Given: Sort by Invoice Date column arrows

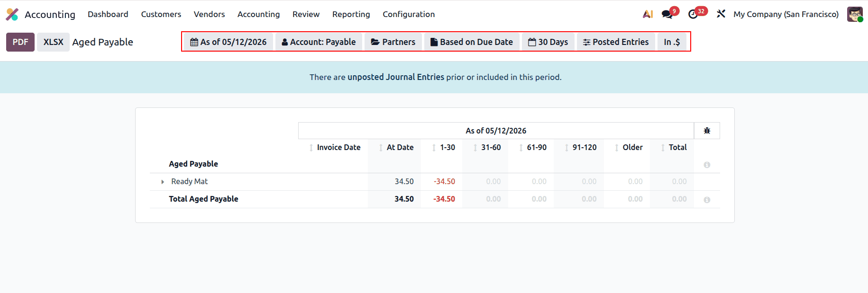Looking at the screenshot, I should (x=311, y=148).
